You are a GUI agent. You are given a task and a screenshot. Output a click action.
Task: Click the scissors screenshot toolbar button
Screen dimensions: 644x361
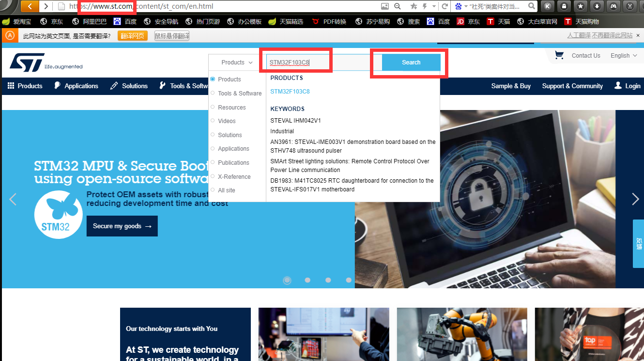(x=630, y=6)
